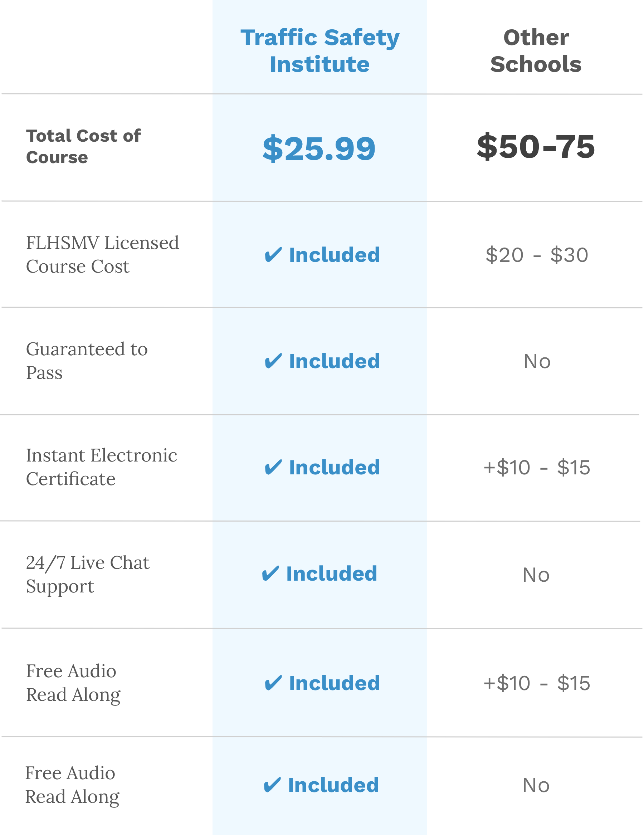Viewport: 644px width, 835px height.
Task: Click the Total Cost of Course label
Action: [83, 146]
